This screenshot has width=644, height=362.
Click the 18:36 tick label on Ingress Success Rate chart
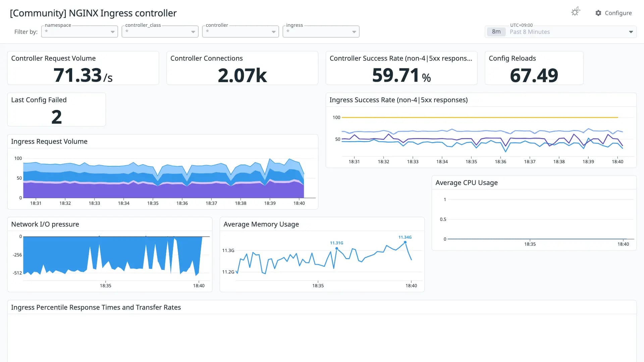pyautogui.click(x=500, y=162)
